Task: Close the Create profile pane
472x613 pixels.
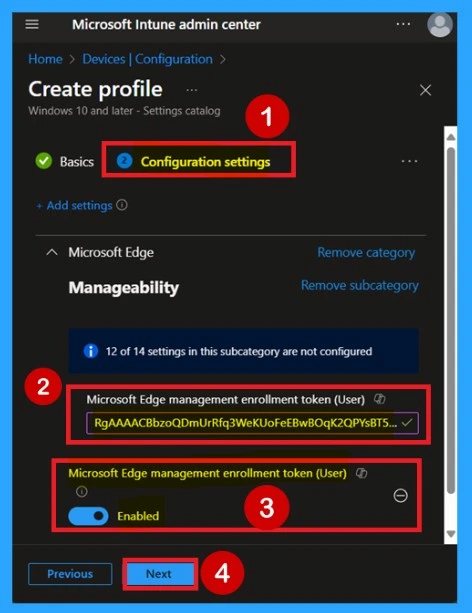Action: coord(425,90)
